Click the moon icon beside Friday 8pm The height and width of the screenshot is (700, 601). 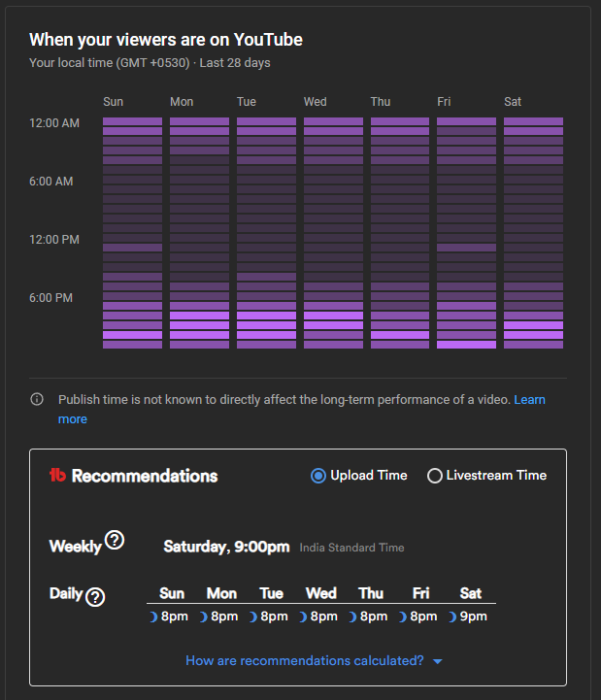[402, 617]
